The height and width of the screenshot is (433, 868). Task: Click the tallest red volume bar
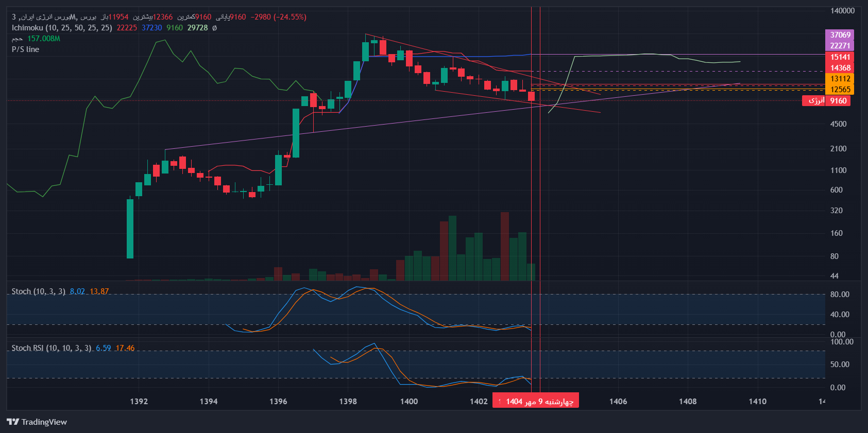click(x=504, y=246)
